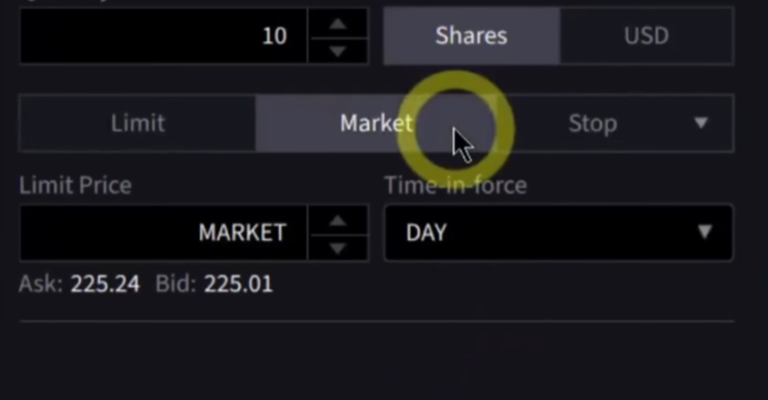Pick the Stop order type
The height and width of the screenshot is (400, 768).
click(x=592, y=124)
